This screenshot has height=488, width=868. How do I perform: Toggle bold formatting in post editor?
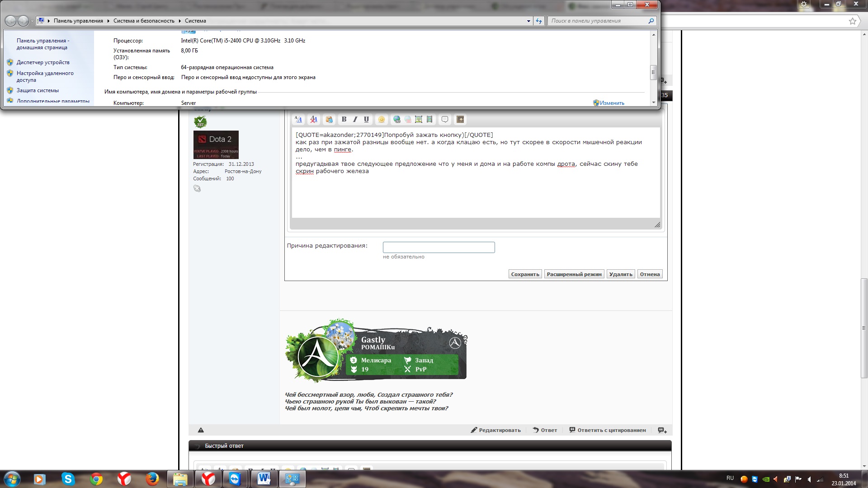(344, 119)
